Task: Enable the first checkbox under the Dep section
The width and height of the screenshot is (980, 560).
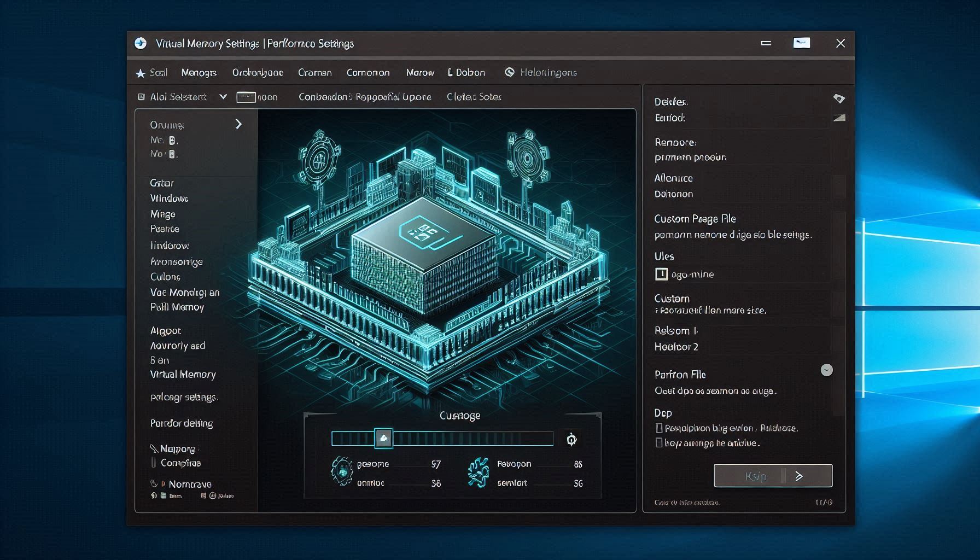Action: point(658,428)
